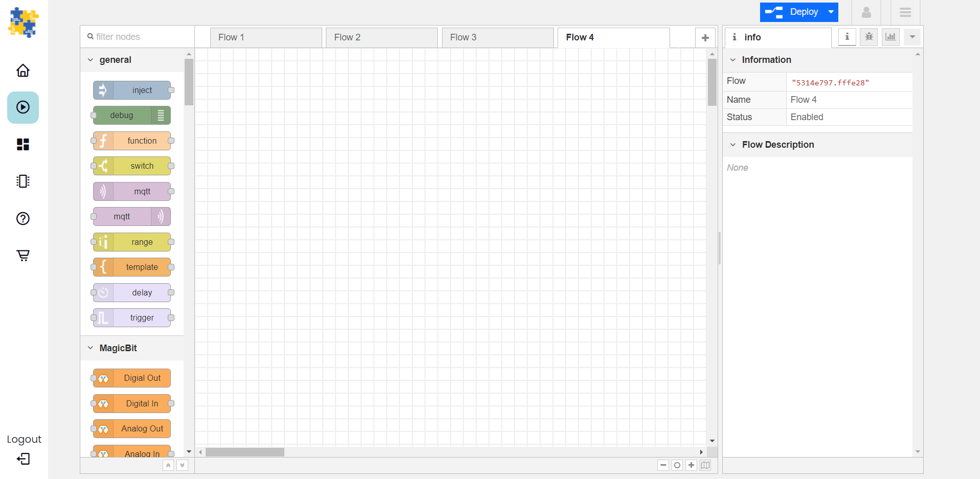The height and width of the screenshot is (479, 980).
Task: Open the dashboard grid icon
Action: pos(23,144)
